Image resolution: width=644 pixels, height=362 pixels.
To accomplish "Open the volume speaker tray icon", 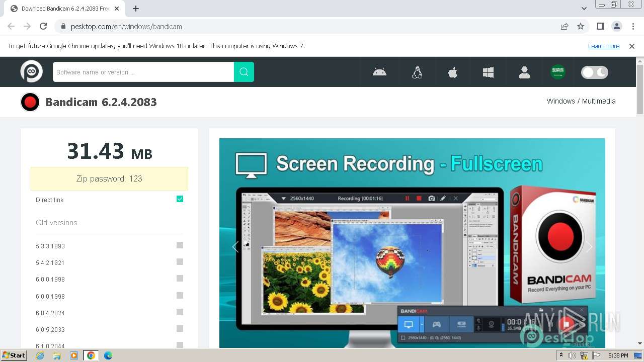I will click(572, 355).
